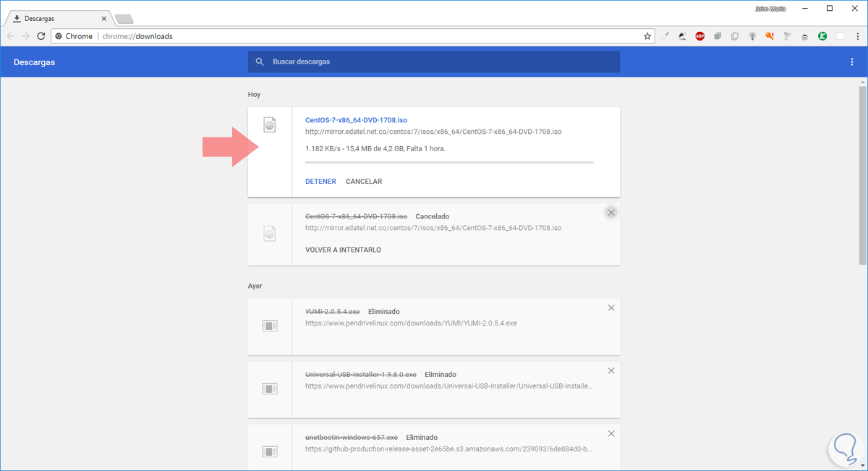Click the active download's mirror.edatel.net.co URL
868x471 pixels.
point(433,132)
